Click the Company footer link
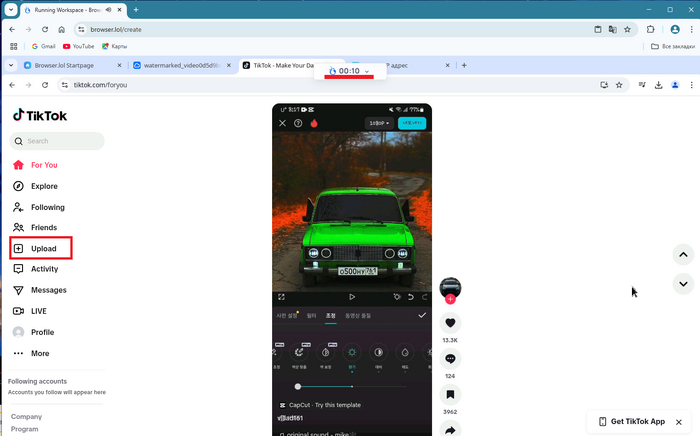Viewport: 700px width, 436px height. point(26,416)
